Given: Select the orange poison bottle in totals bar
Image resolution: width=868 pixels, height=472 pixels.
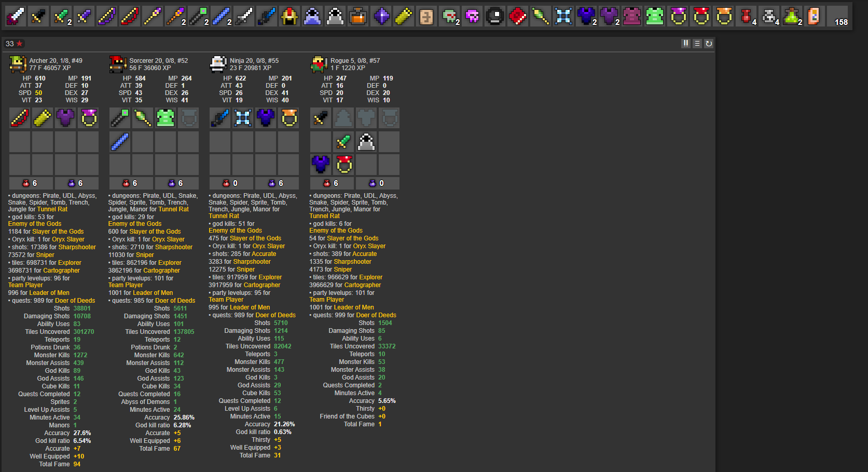Looking at the screenshot, I should (x=358, y=17).
